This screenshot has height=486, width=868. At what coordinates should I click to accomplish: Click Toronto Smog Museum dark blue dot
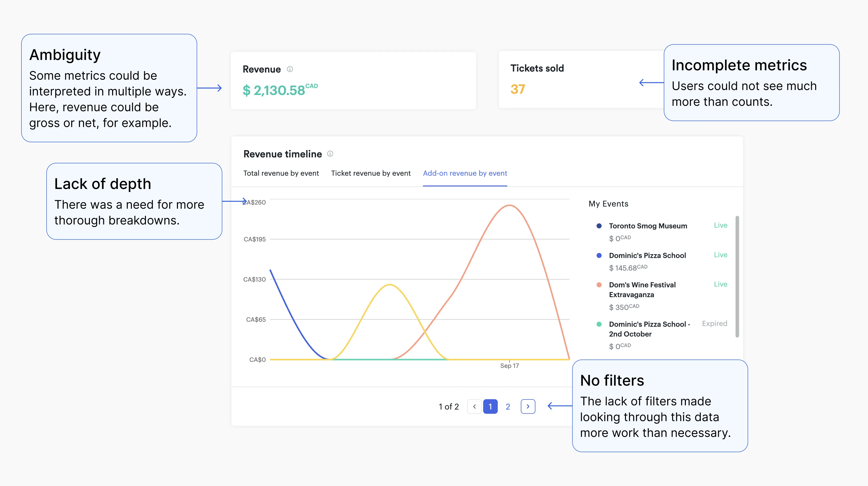(x=599, y=226)
